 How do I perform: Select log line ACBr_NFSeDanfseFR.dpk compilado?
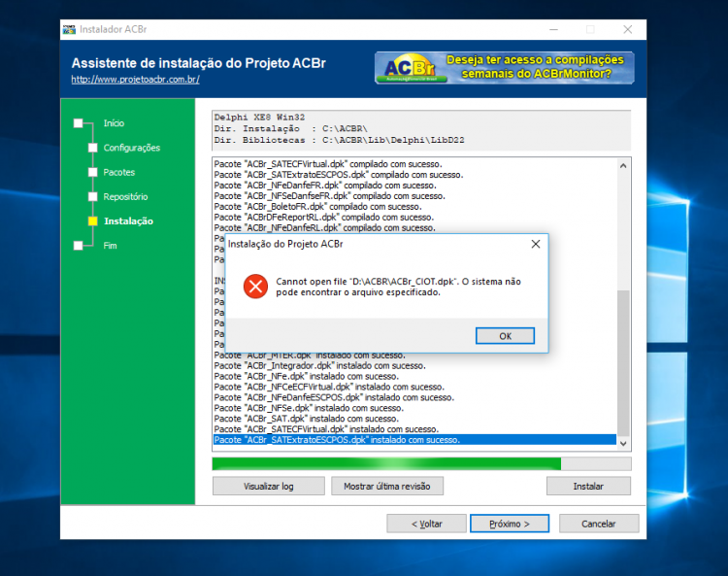pos(329,196)
